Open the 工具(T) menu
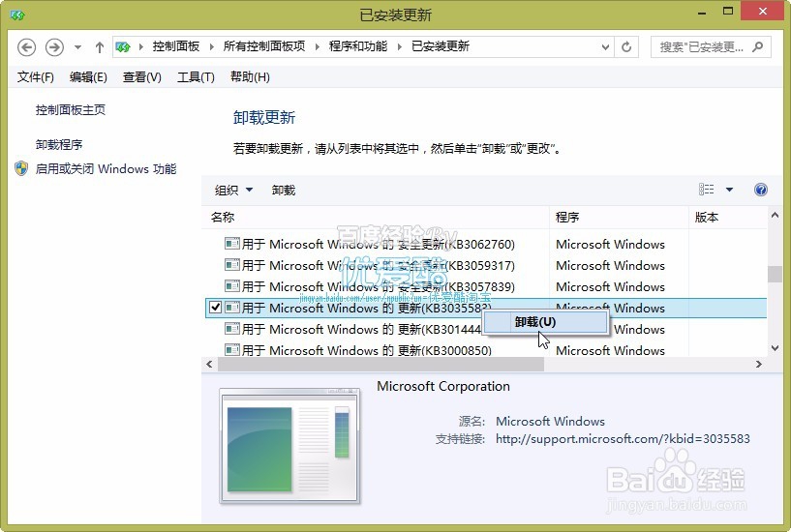This screenshot has height=532, width=791. click(x=196, y=77)
